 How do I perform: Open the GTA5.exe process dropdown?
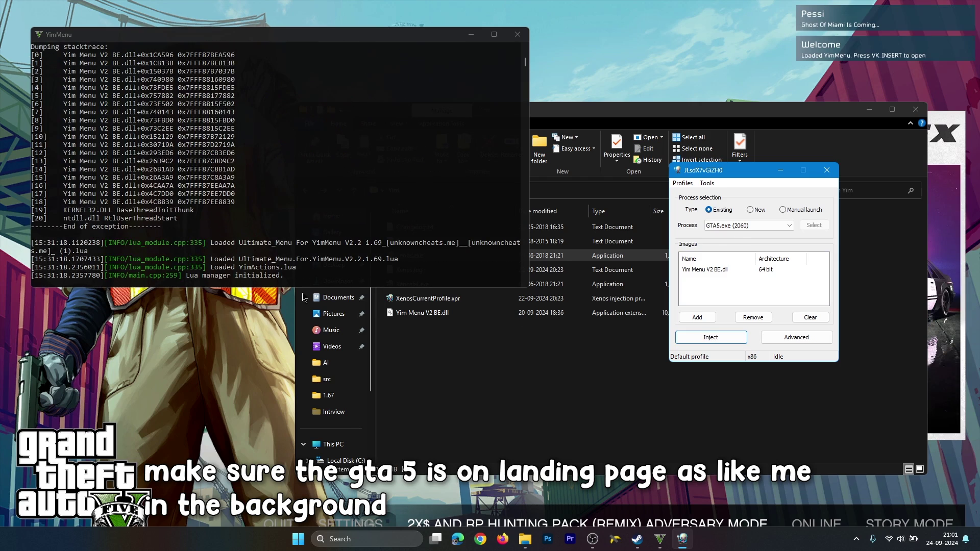[749, 225]
